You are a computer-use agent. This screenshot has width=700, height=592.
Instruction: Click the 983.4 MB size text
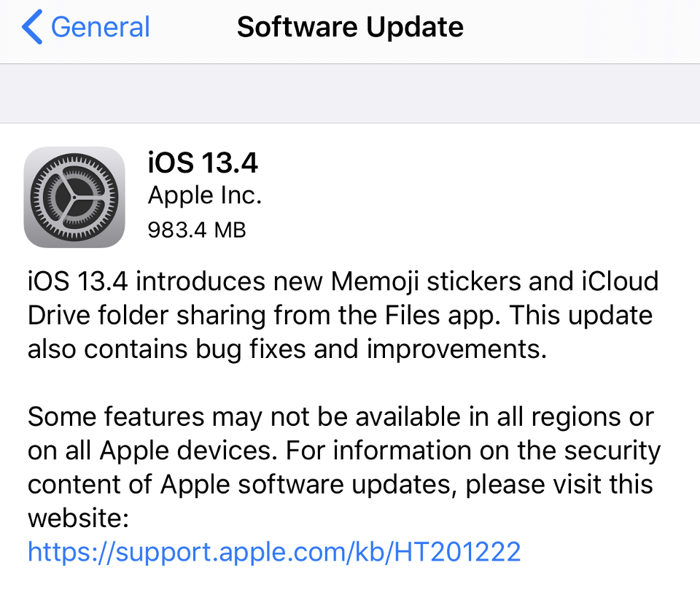[197, 230]
